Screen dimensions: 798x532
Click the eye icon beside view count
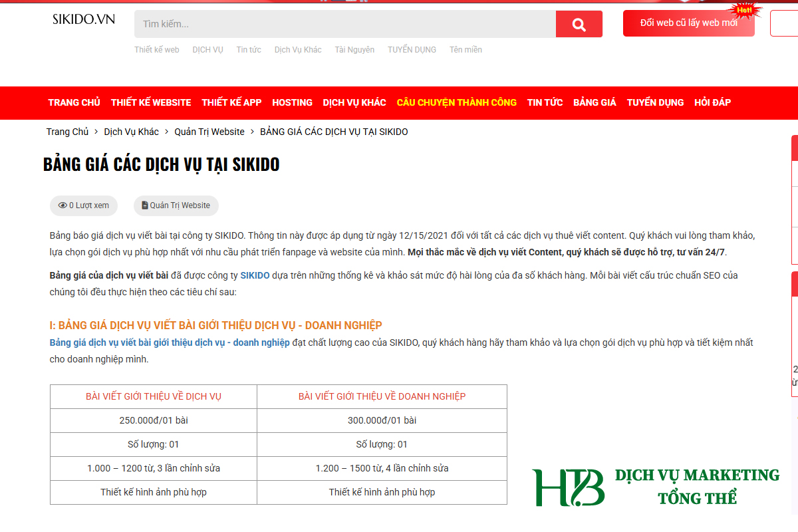pyautogui.click(x=63, y=205)
